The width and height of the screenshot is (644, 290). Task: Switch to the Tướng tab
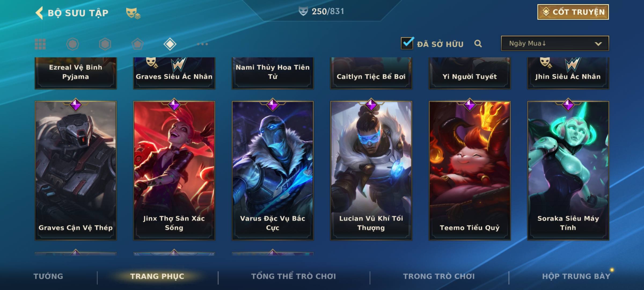[x=48, y=276]
